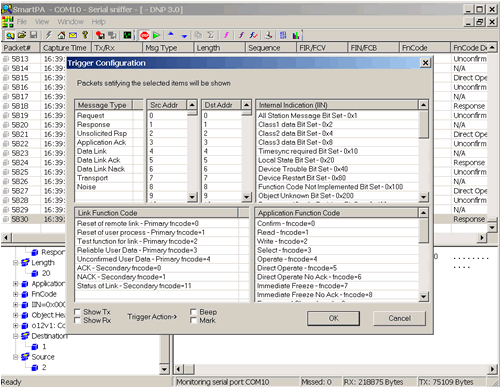Viewport: 500px width, 387px height.
Task: Expand the IIN=0x000 tree node
Action: [16, 305]
